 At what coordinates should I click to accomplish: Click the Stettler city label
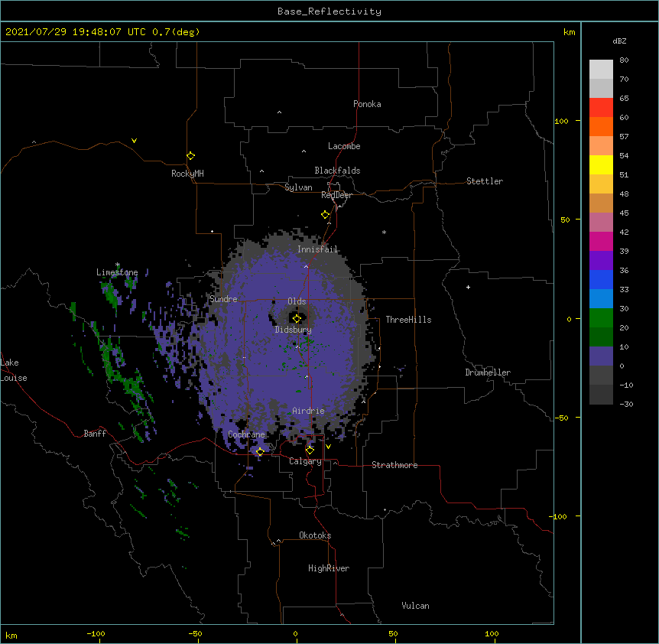485,181
